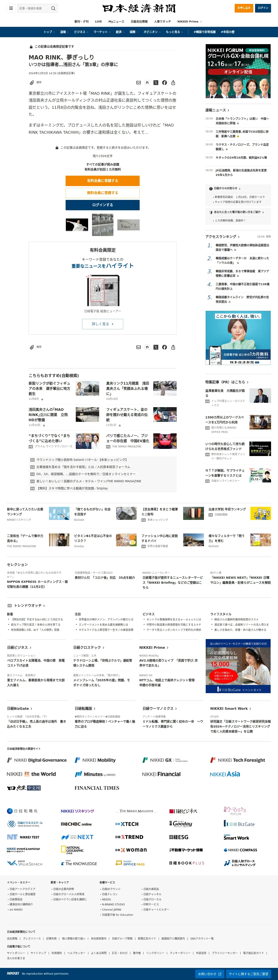Share to note icon under the headline
This screenshot has width=278, height=980.
tap(147, 82)
